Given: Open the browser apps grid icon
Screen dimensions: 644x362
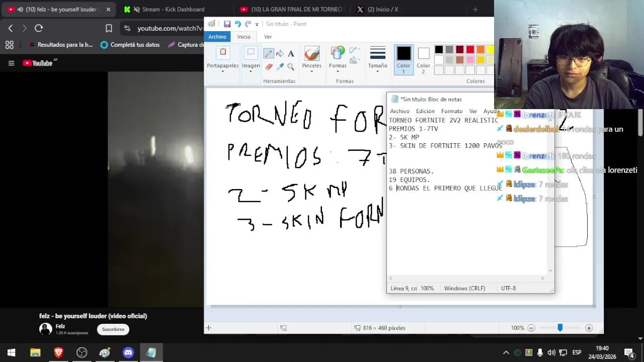Looking at the screenshot, I should (x=9, y=45).
